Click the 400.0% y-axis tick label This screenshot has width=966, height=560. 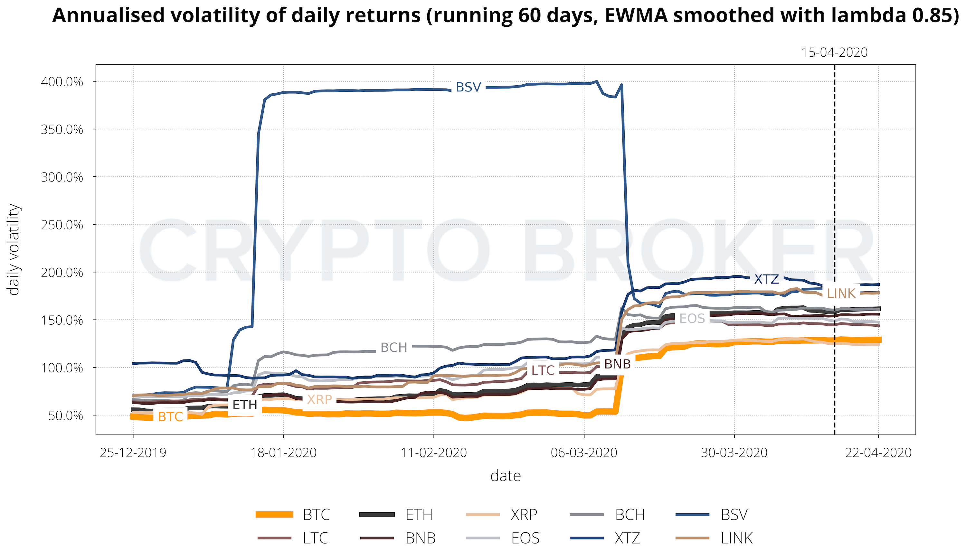click(x=62, y=82)
